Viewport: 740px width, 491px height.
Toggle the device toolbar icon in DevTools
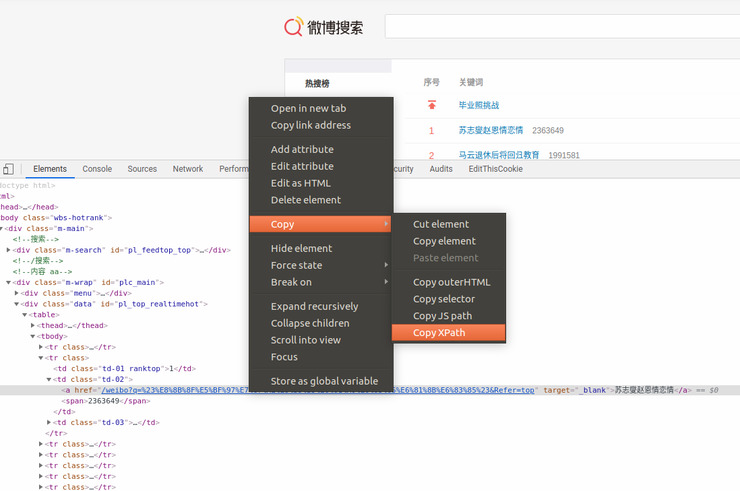click(x=6, y=169)
